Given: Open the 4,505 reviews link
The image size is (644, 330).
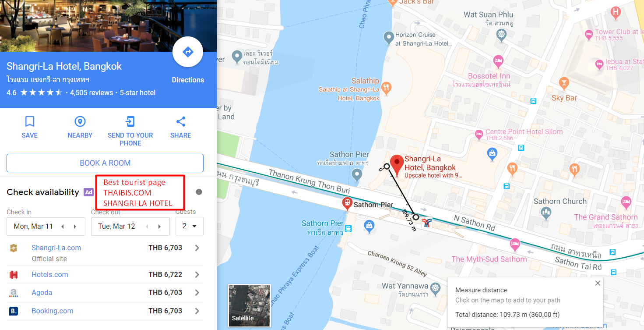Looking at the screenshot, I should tap(91, 92).
